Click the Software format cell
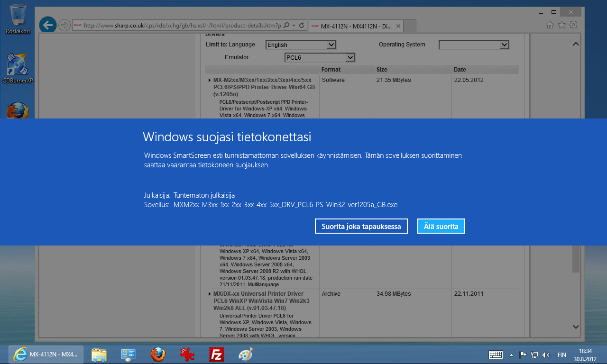The image size is (607, 364). point(333,80)
